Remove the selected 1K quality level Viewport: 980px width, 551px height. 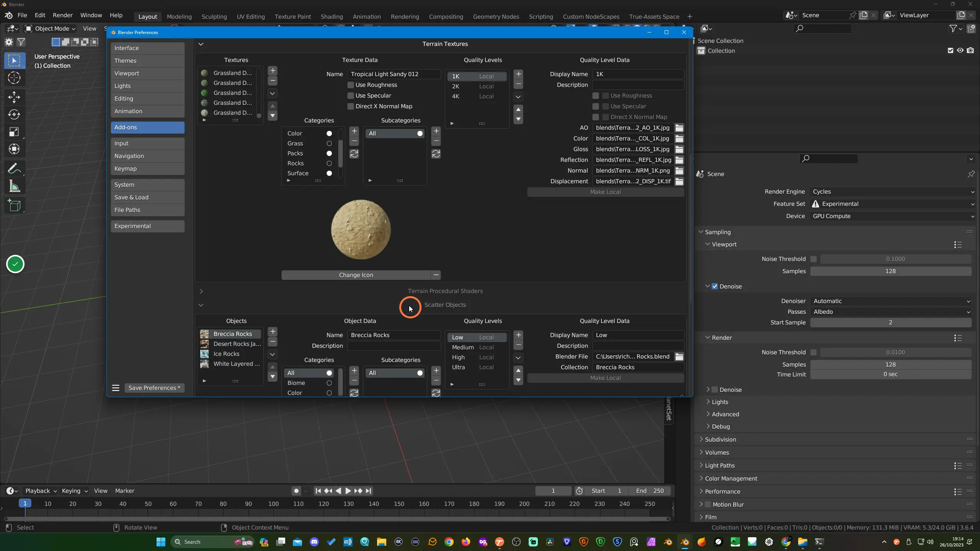518,84
